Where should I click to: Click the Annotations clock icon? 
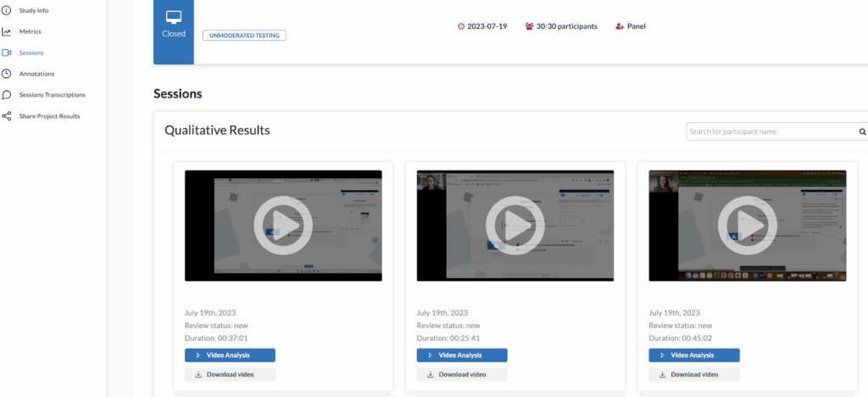pos(7,74)
